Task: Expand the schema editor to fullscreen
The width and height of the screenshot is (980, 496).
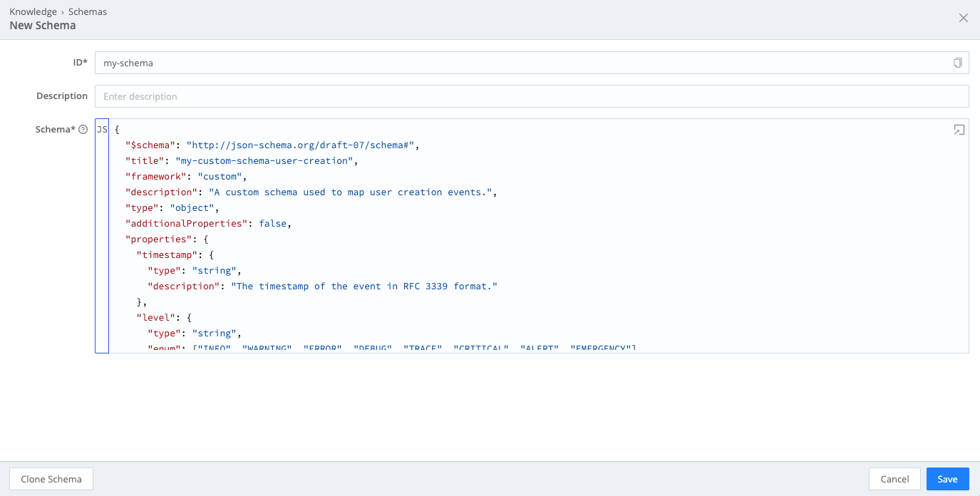Action: (x=959, y=130)
